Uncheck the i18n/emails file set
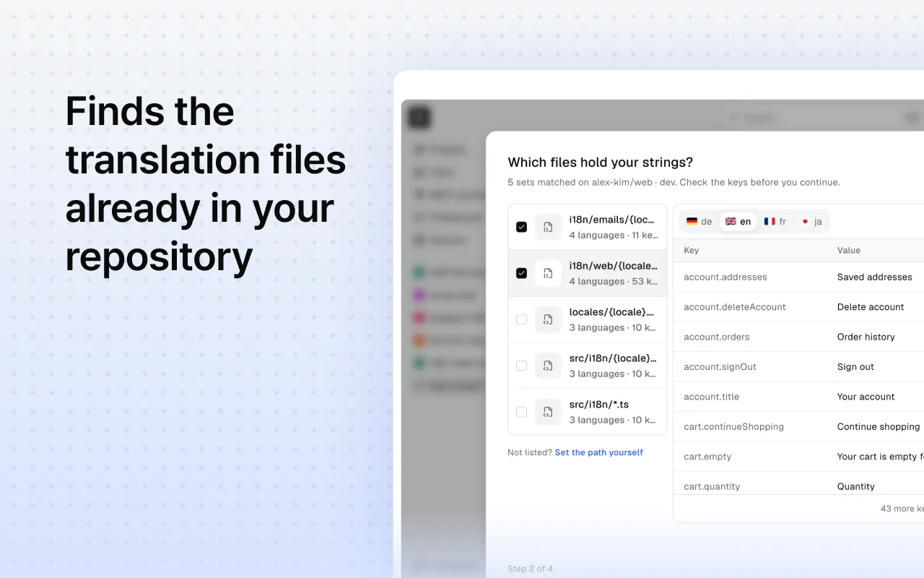The image size is (924, 578). click(x=521, y=227)
